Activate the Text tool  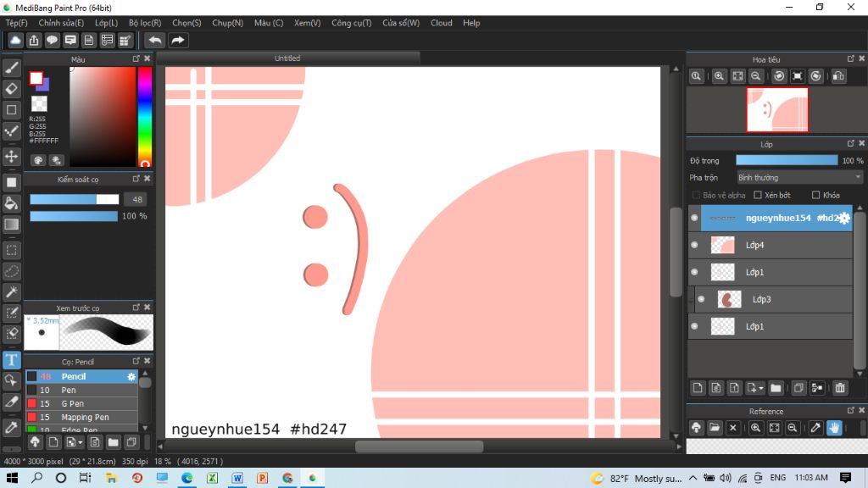(x=12, y=360)
